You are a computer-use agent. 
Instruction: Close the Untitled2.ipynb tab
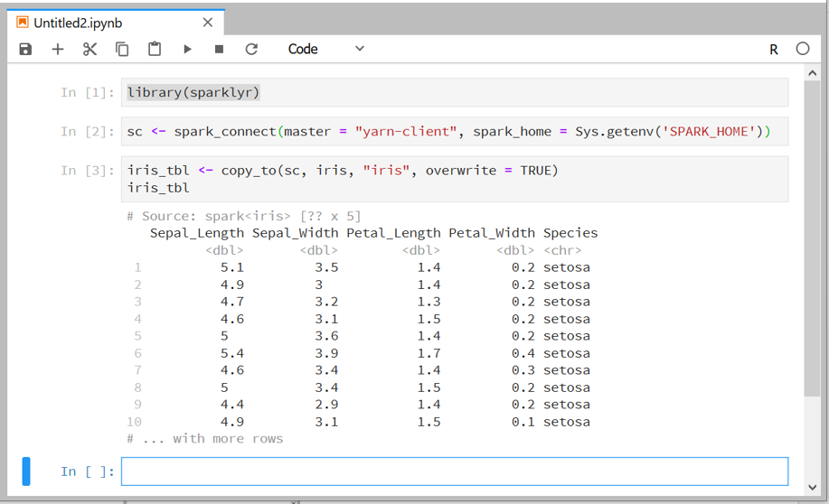208,23
